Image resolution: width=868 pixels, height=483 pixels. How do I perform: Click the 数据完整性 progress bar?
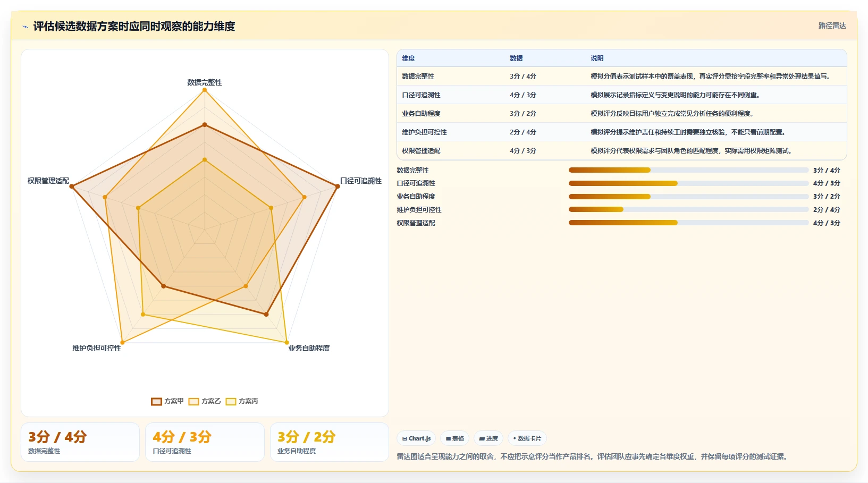tap(688, 170)
